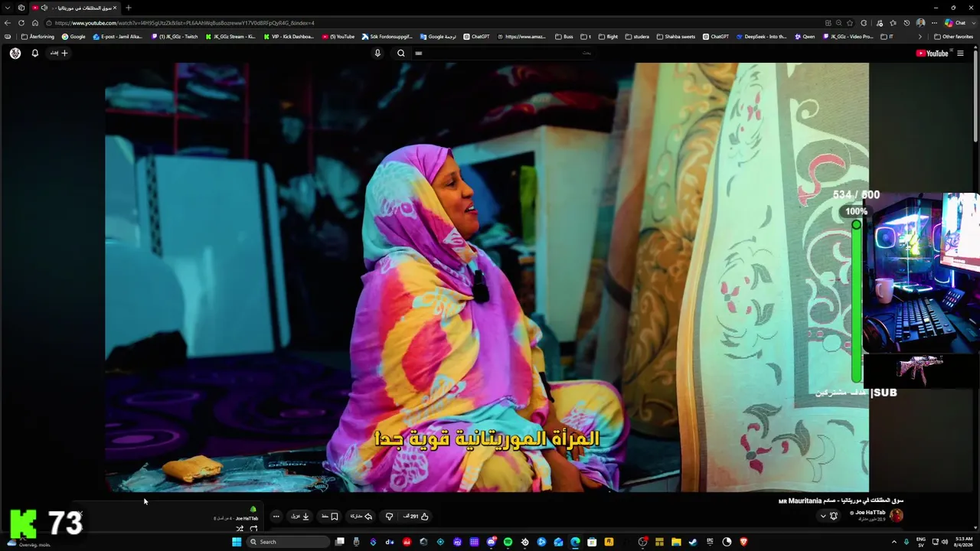Toggle playlist shuffle
980x551 pixels.
coord(240,529)
